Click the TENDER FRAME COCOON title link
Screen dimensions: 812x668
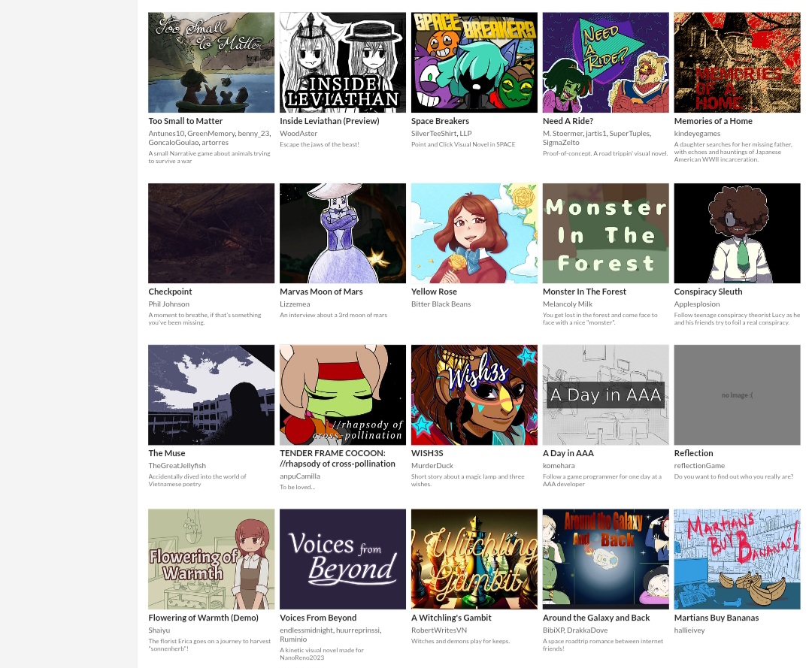(338, 458)
